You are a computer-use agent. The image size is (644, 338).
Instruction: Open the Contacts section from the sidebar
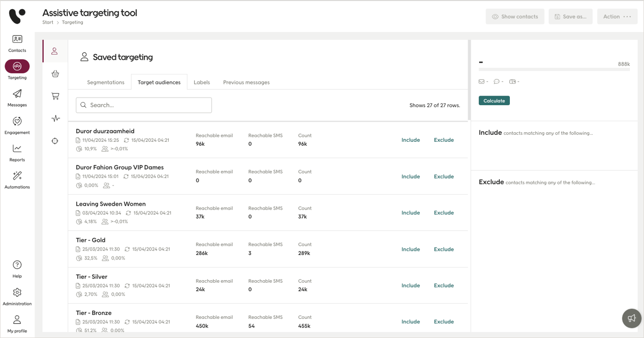(x=17, y=43)
